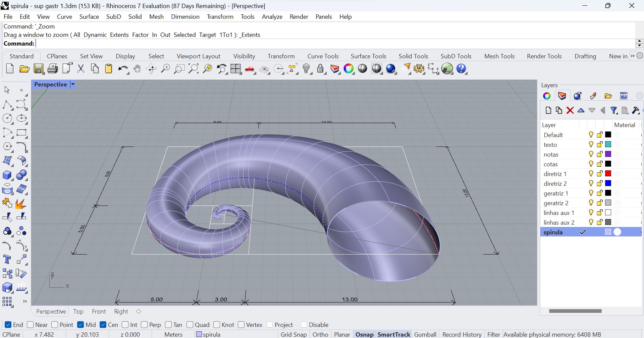The image size is (644, 338).
Task: Toggle Planar in status bar
Action: 342,334
